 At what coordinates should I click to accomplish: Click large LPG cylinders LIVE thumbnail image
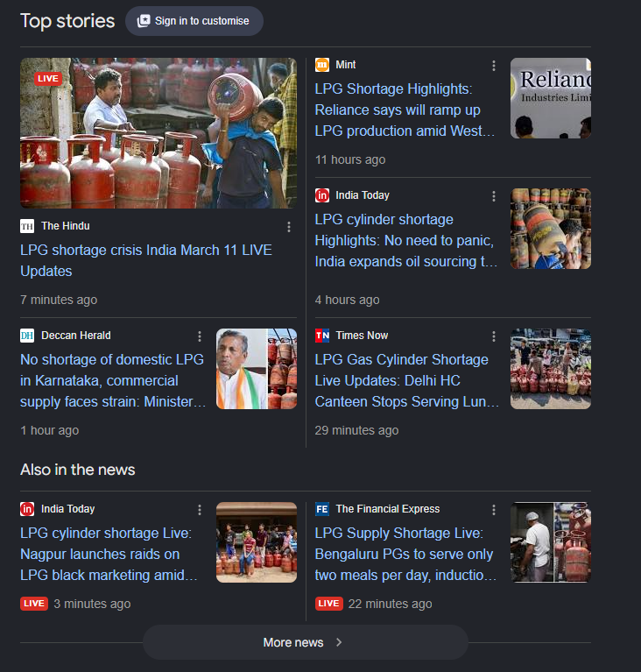pos(158,133)
